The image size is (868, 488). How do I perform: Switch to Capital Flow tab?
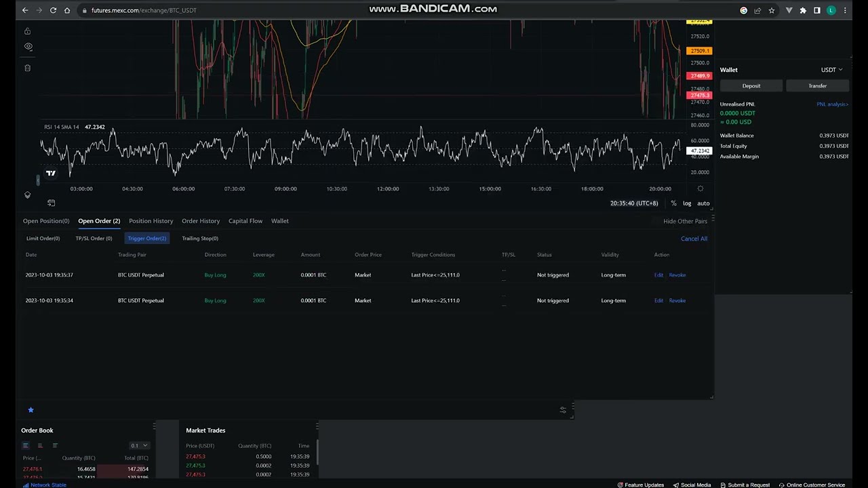[x=245, y=221]
